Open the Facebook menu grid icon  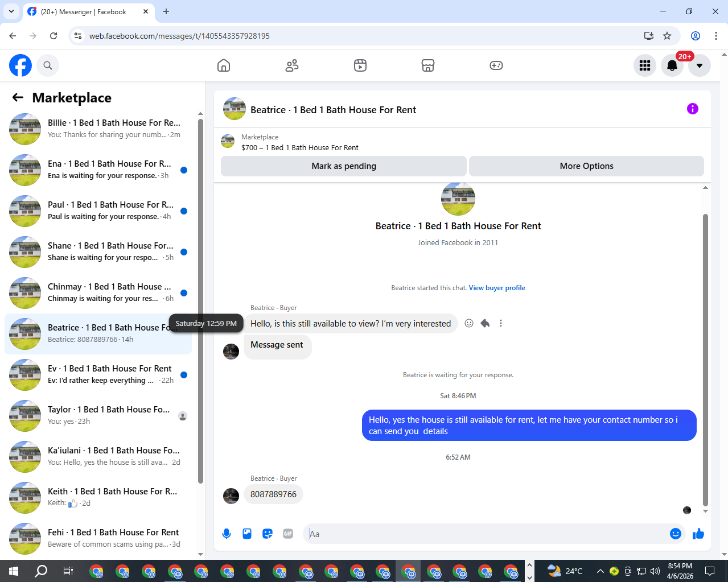click(x=645, y=65)
